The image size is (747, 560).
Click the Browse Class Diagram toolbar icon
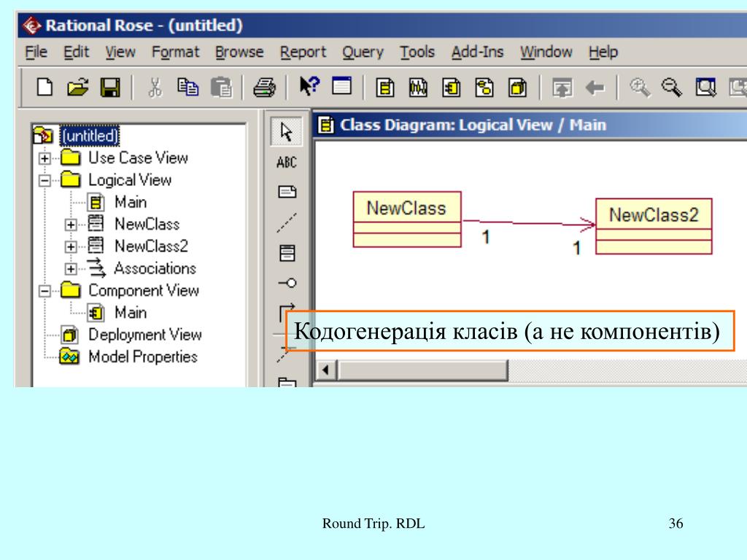pyautogui.click(x=385, y=88)
